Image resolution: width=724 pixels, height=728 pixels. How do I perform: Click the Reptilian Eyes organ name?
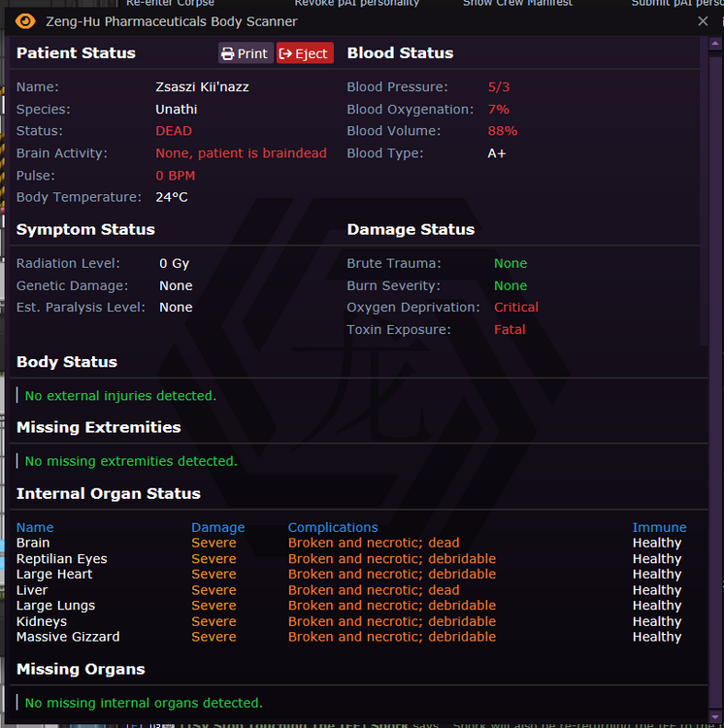point(62,558)
